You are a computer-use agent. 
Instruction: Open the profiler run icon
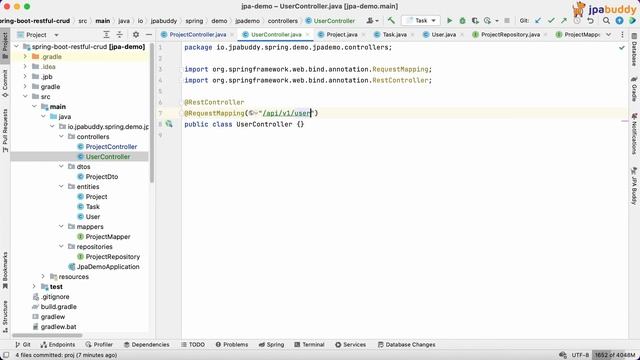[487, 20]
